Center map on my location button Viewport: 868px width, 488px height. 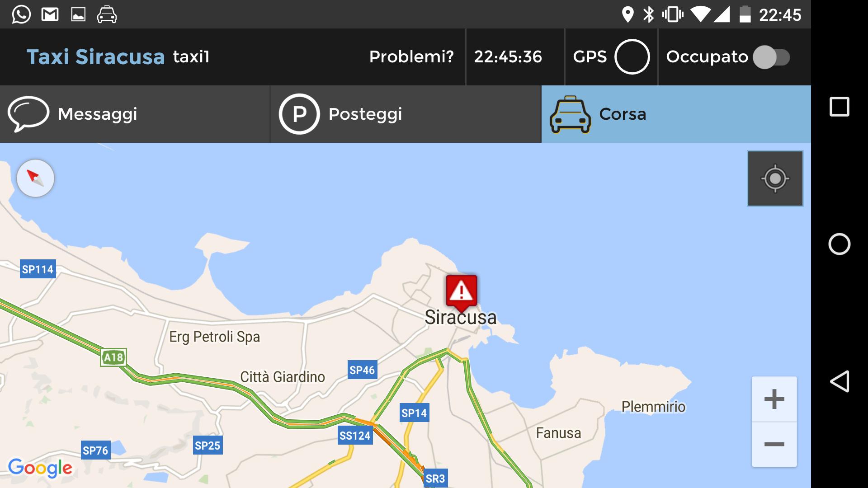pyautogui.click(x=775, y=178)
